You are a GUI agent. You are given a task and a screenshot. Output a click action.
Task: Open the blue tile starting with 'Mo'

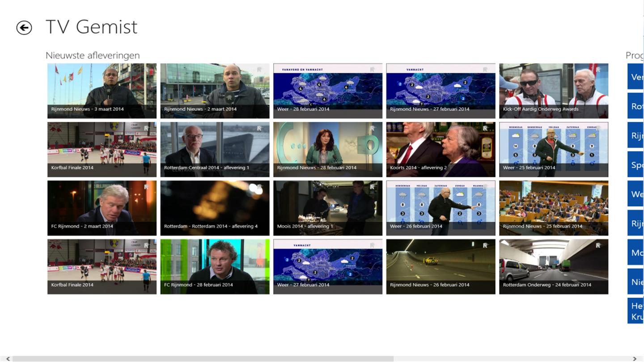pos(636,252)
